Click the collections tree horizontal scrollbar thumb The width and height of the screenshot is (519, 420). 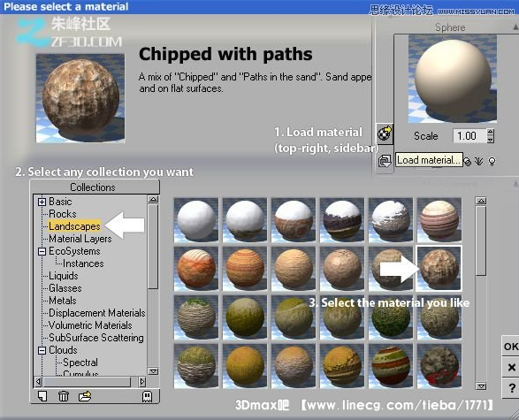click(88, 382)
